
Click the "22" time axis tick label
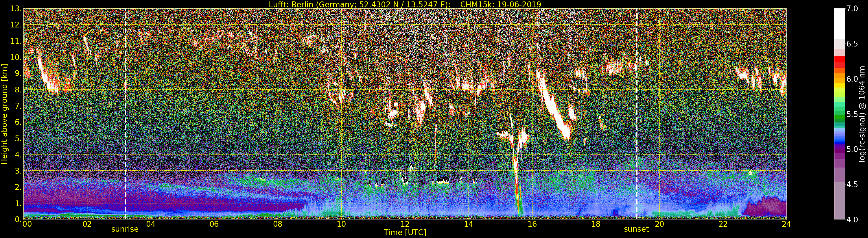point(723,224)
